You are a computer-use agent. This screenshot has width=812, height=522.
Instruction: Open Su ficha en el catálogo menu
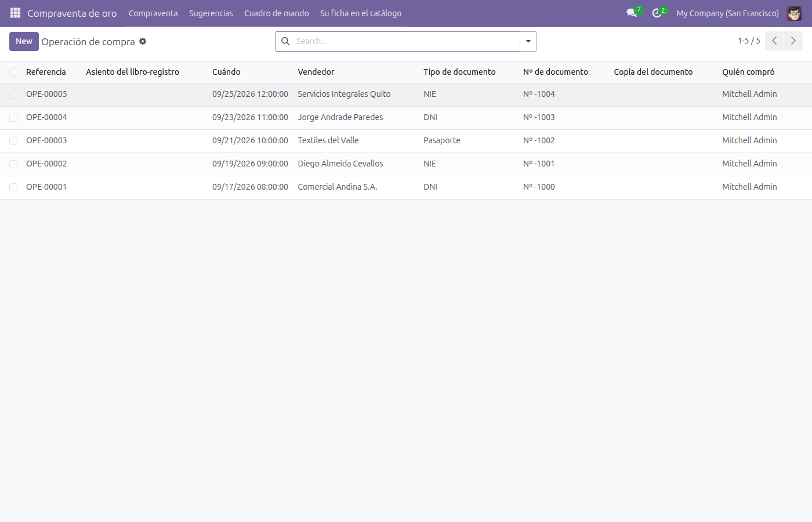[361, 13]
